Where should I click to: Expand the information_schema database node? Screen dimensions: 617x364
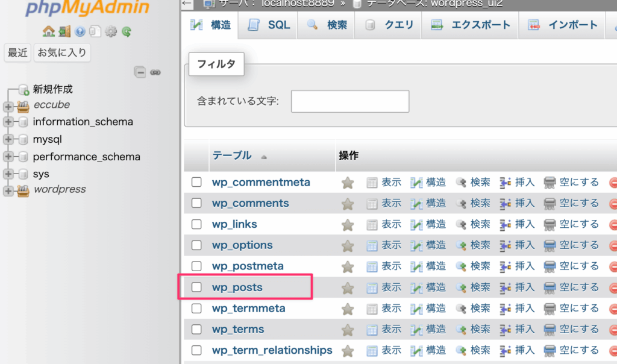coord(8,122)
